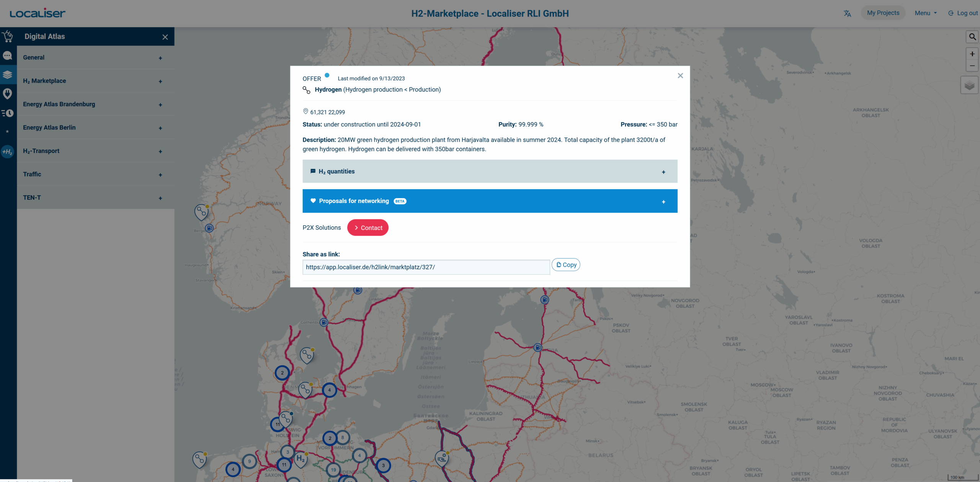Click the share link URL field

coord(426,267)
